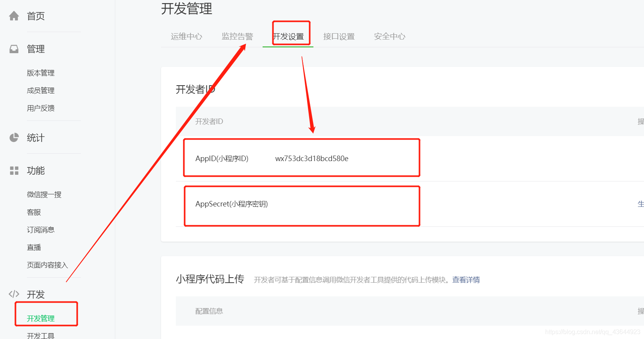644x339 pixels.
Task: Click the AppID value wx753dc3d18bcd580e
Action: 312,158
